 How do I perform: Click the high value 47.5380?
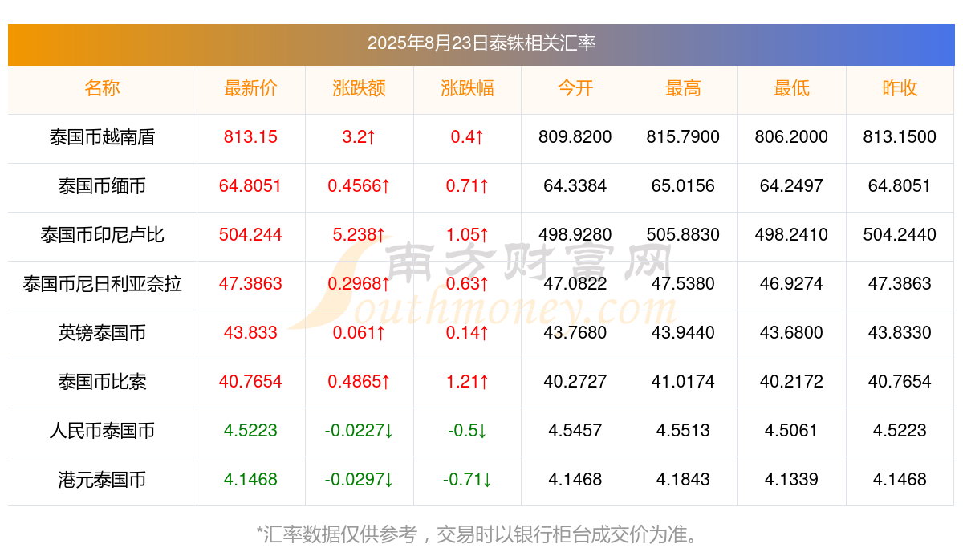coord(683,284)
